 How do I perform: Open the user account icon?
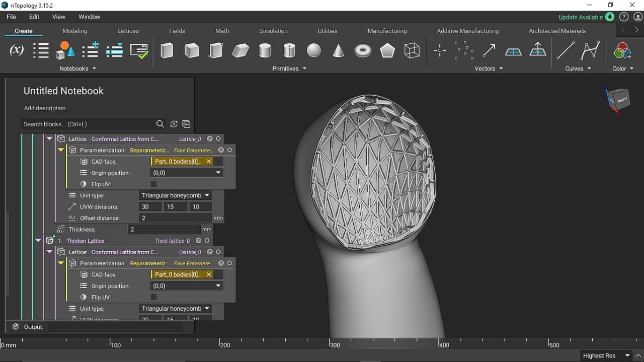638,17
